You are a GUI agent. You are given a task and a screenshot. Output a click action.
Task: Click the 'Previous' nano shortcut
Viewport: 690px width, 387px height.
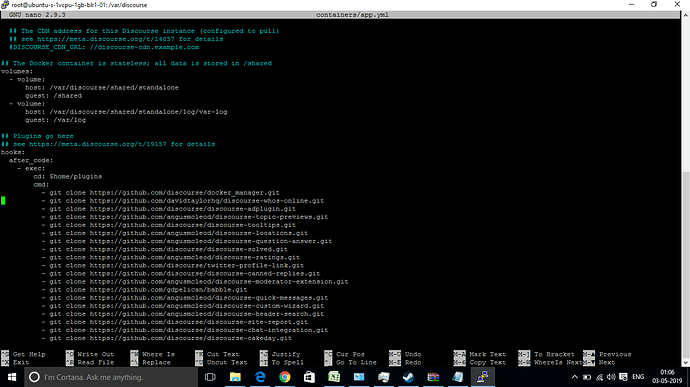(615, 354)
